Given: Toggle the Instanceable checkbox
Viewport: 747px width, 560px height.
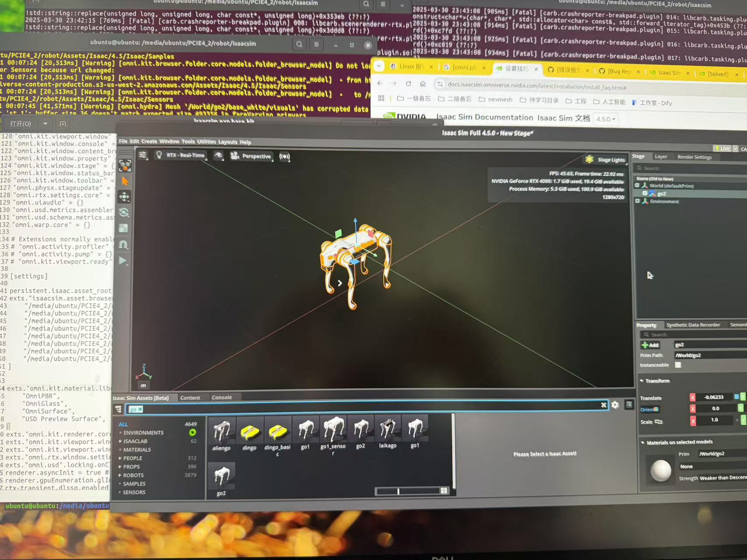Looking at the screenshot, I should click(x=678, y=365).
